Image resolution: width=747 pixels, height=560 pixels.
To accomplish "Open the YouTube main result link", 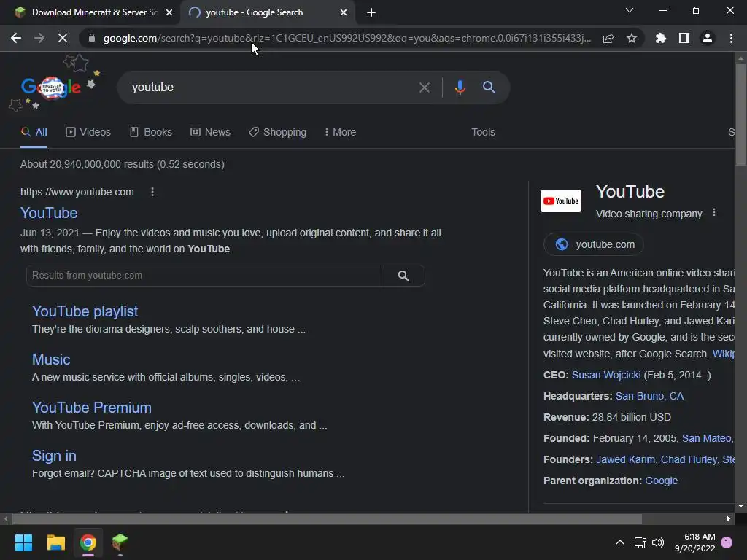I will click(49, 213).
